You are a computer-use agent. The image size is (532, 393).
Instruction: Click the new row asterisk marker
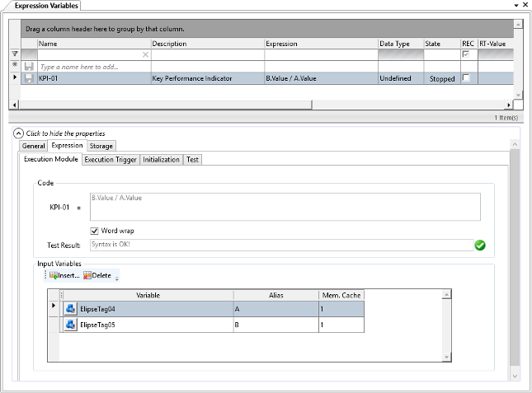click(x=15, y=64)
